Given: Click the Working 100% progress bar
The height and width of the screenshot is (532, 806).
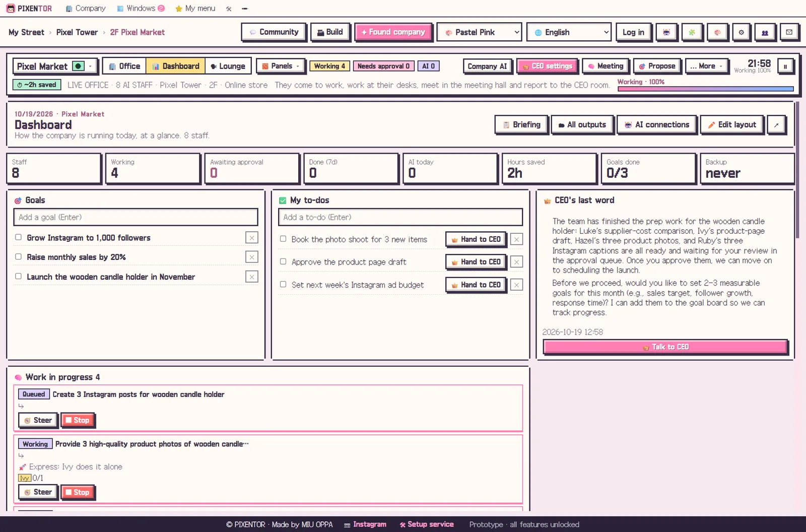Looking at the screenshot, I should pos(705,89).
